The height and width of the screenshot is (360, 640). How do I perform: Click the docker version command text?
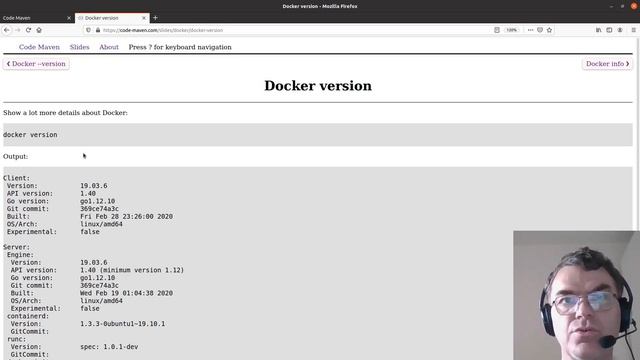click(x=30, y=135)
